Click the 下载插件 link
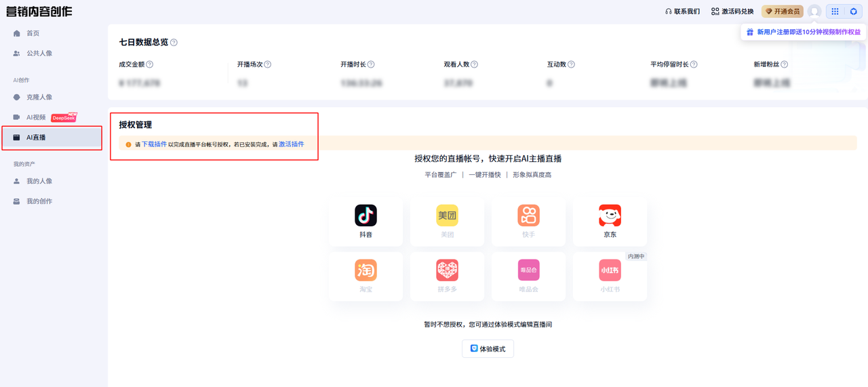The width and height of the screenshot is (868, 387). click(x=154, y=144)
